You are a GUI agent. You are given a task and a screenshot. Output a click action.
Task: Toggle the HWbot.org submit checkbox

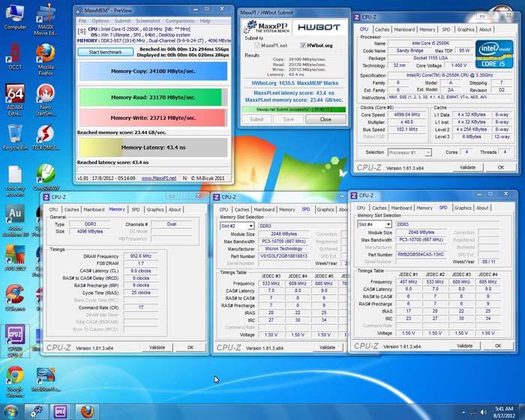(x=303, y=45)
